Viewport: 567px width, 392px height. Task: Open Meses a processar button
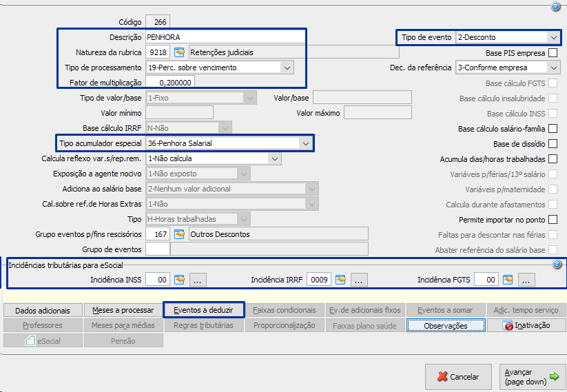[123, 310]
